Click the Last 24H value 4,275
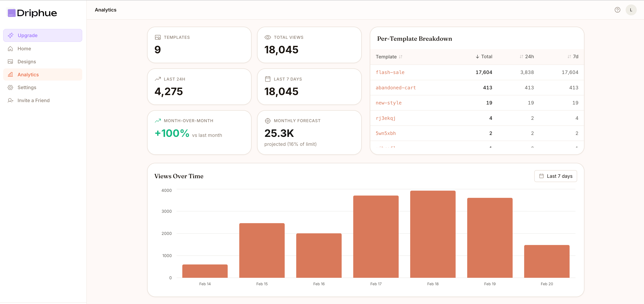 click(x=169, y=92)
